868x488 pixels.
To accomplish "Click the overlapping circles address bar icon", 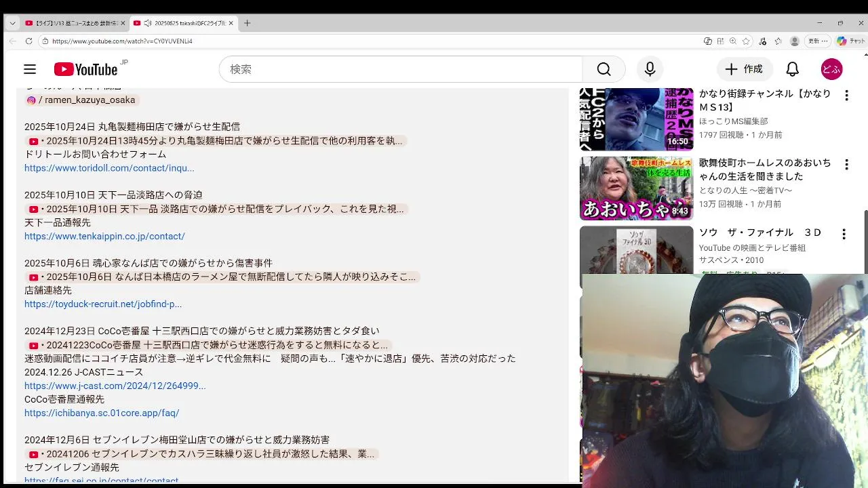I will (708, 41).
